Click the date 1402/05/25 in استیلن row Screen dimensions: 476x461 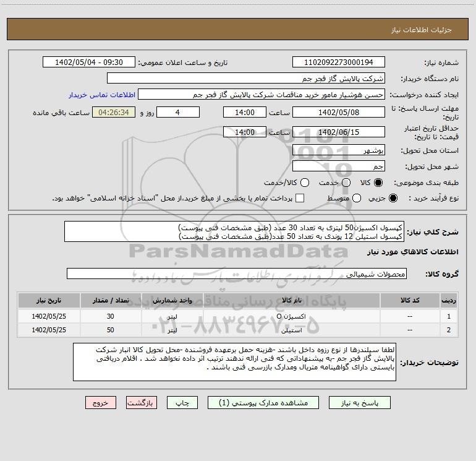tap(49, 330)
